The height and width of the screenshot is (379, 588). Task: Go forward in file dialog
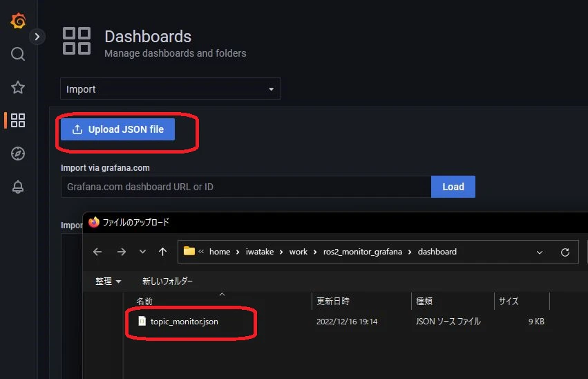(x=122, y=252)
